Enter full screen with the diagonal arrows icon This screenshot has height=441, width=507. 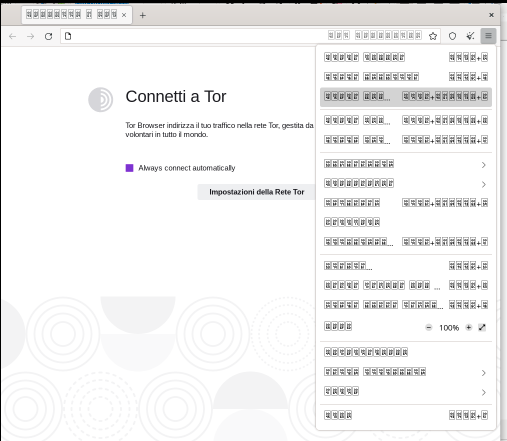[x=482, y=328]
